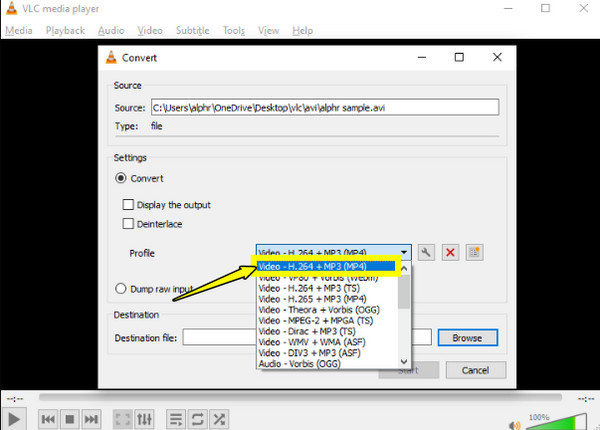Choose Video - H.265 + MP3 (MP4) profile
The image size is (600, 430).
328,299
